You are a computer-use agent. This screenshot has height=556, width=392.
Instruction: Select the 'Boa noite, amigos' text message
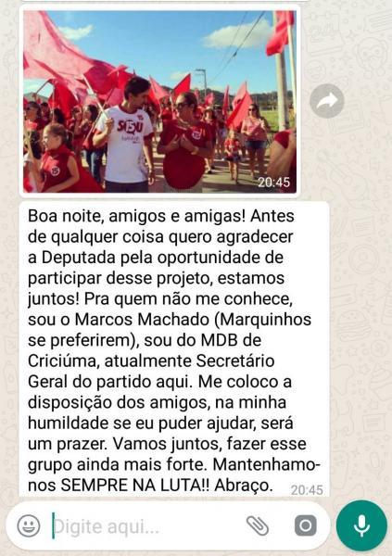174,349
